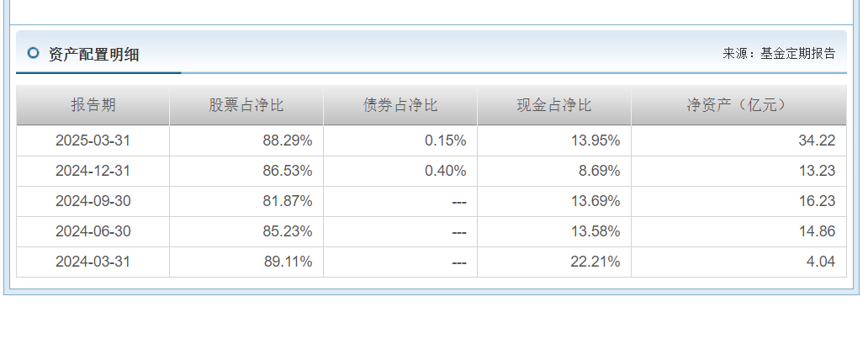Click the 8.69% cash ratio cell
Screen dimensions: 868x339
point(554,171)
